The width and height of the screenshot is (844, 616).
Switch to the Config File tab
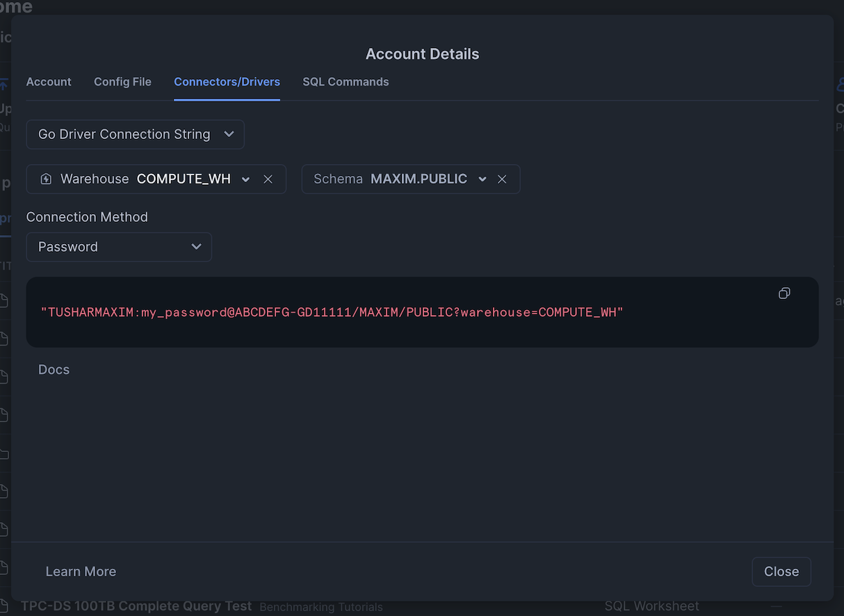(122, 82)
